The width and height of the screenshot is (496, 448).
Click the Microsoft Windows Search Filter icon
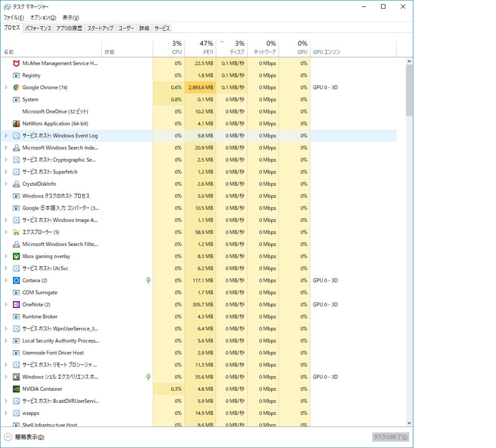click(x=16, y=244)
